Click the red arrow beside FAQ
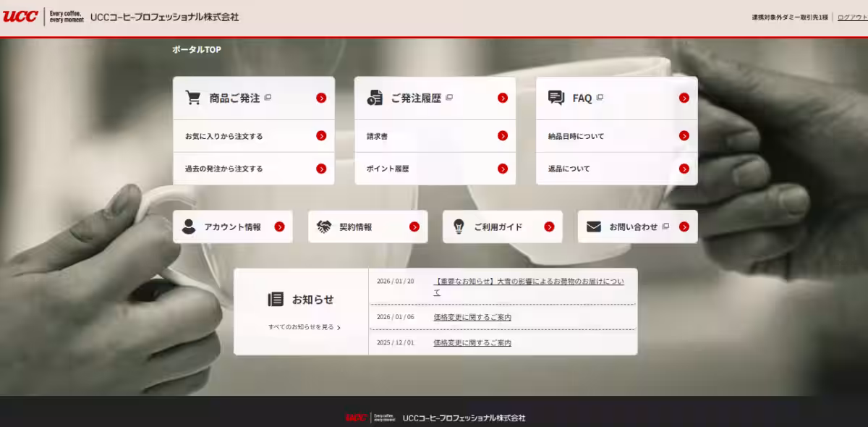This screenshot has width=868, height=427. click(684, 97)
